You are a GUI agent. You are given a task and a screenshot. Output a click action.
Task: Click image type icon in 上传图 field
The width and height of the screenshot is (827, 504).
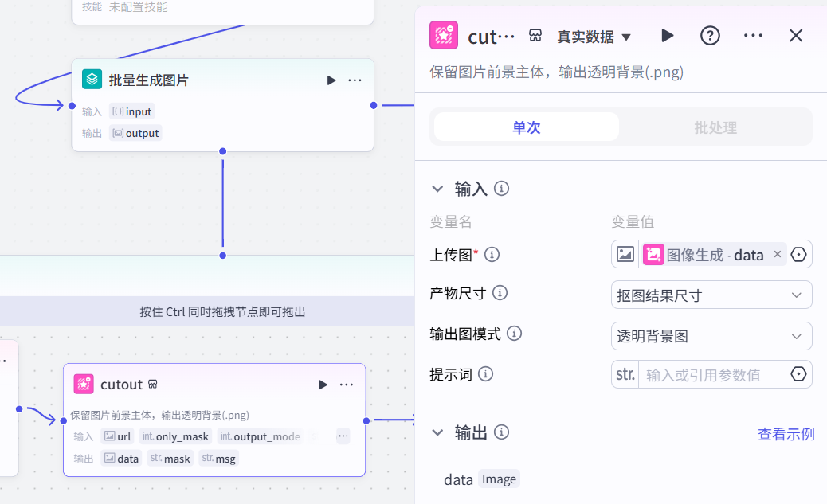click(625, 254)
